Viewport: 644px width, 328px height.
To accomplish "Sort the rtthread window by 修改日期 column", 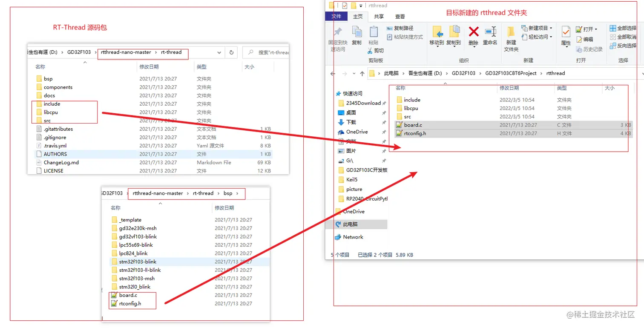I will point(509,88).
